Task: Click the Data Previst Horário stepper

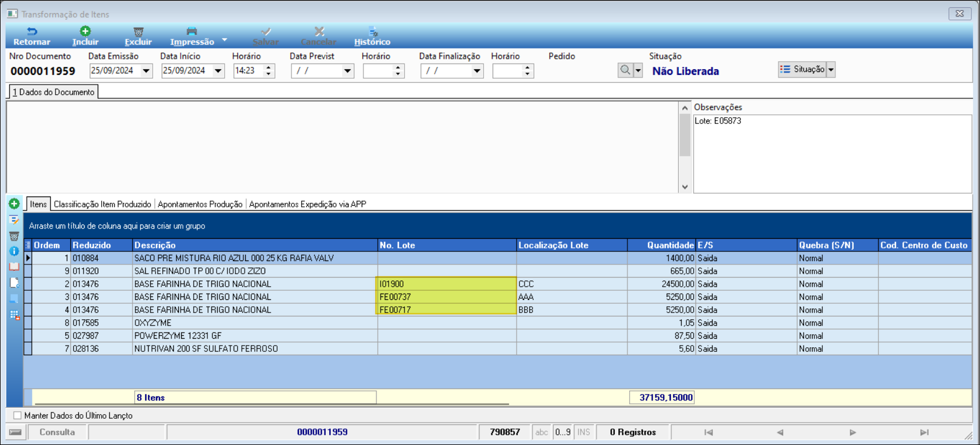Action: (398, 71)
